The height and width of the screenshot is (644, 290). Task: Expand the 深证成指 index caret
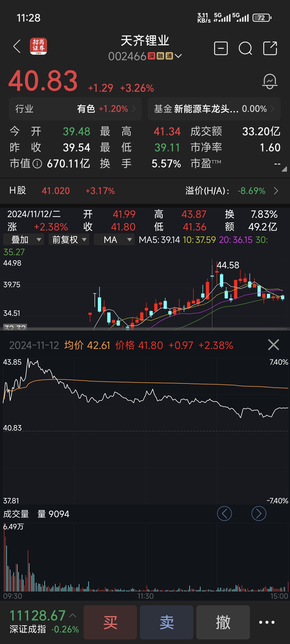click(x=73, y=615)
